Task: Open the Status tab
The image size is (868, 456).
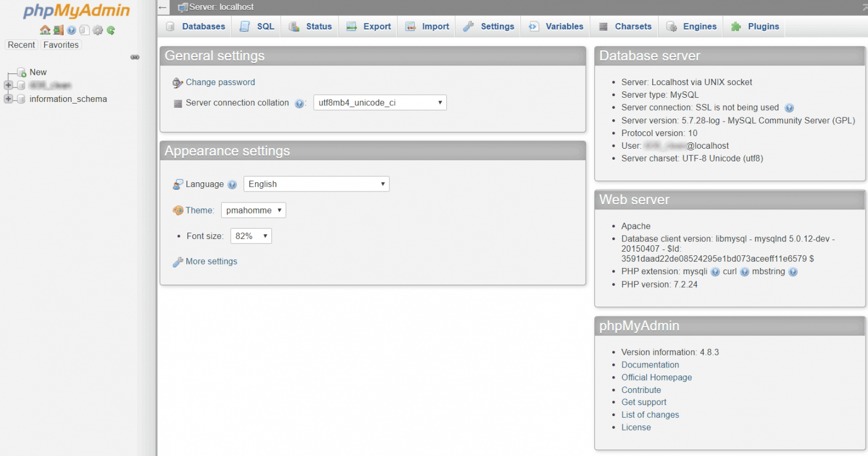Action: (x=311, y=27)
